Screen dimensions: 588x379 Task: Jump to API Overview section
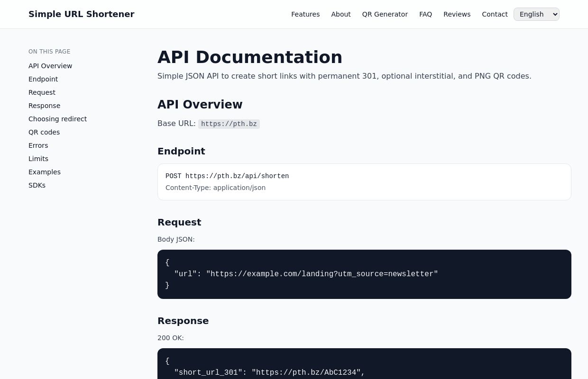(x=50, y=66)
